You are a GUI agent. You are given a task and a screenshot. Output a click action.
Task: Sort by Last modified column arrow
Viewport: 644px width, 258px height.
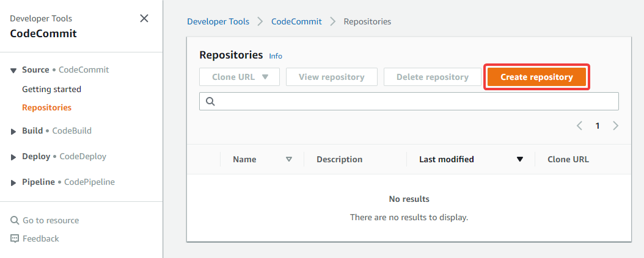(x=520, y=159)
